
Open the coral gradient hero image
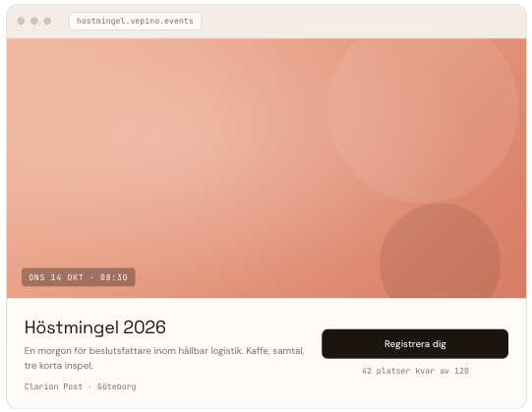pos(266,168)
